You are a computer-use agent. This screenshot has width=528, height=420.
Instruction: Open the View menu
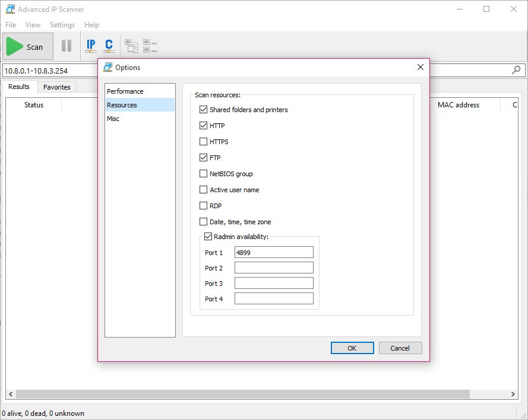pyautogui.click(x=33, y=25)
